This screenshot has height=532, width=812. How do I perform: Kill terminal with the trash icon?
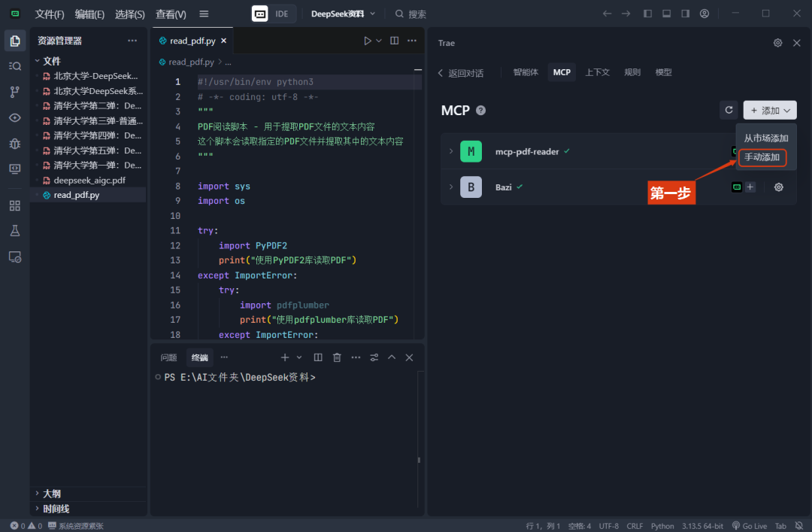click(337, 357)
